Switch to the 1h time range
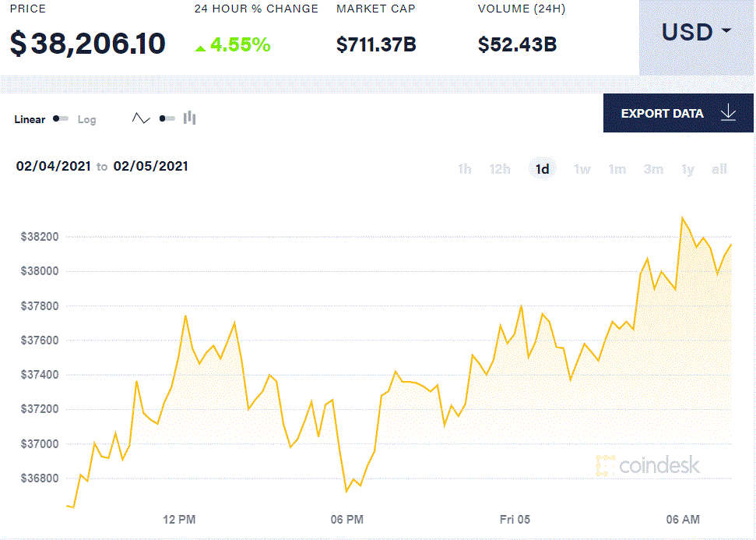 pos(464,169)
